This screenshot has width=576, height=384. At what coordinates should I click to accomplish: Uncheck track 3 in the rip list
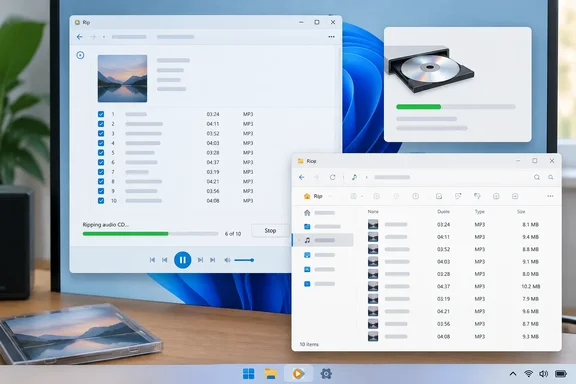[101, 133]
